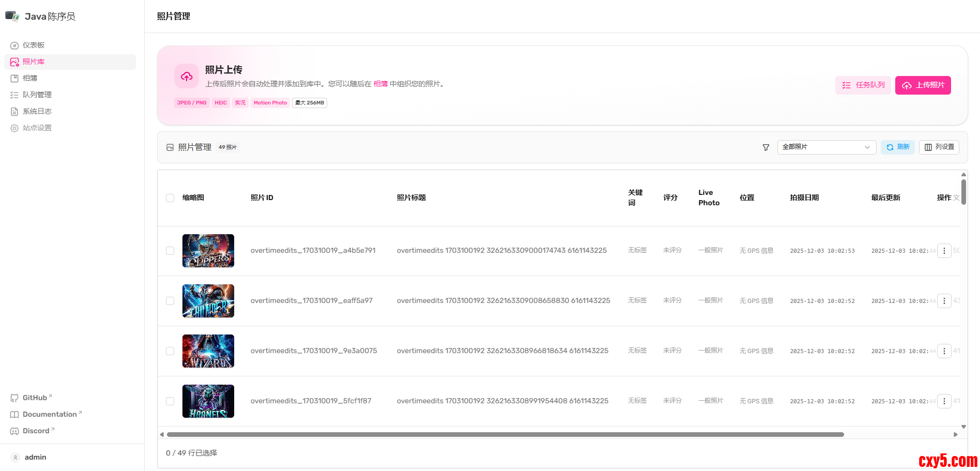
Task: Click the filter funnel icon
Action: pyautogui.click(x=765, y=147)
